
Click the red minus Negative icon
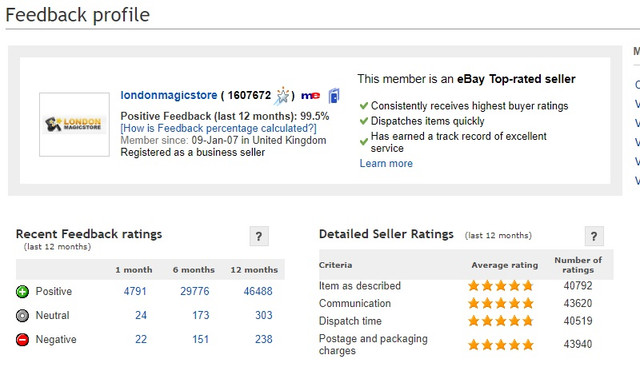point(22,339)
